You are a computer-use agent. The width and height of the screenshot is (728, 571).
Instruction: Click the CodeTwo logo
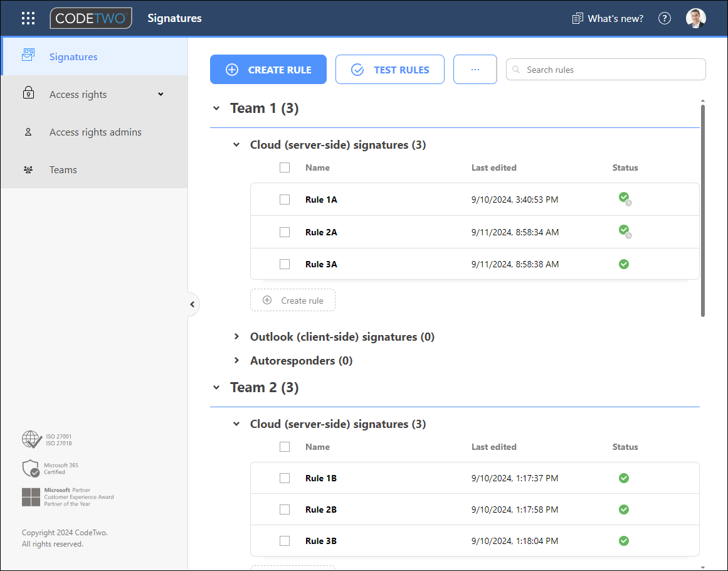91,18
